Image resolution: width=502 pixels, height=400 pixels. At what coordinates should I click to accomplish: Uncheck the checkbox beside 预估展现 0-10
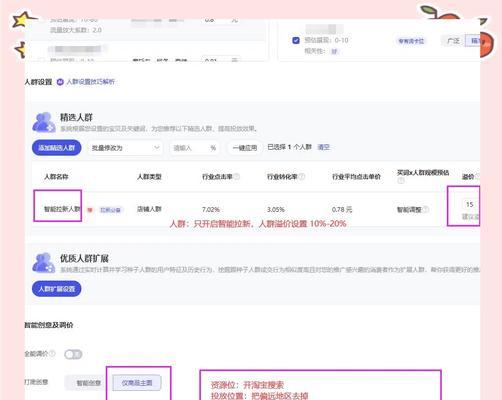pos(296,40)
